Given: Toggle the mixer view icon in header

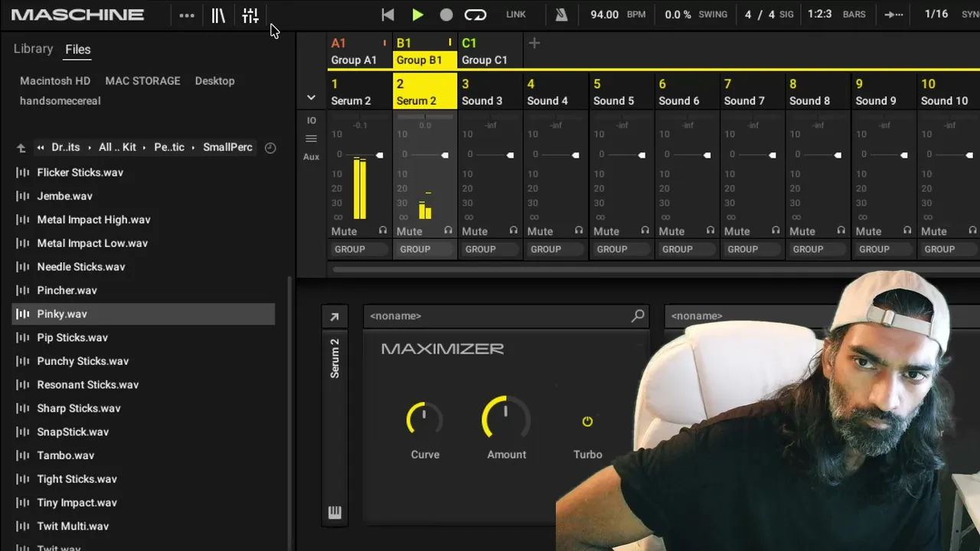Looking at the screenshot, I should pos(250,15).
